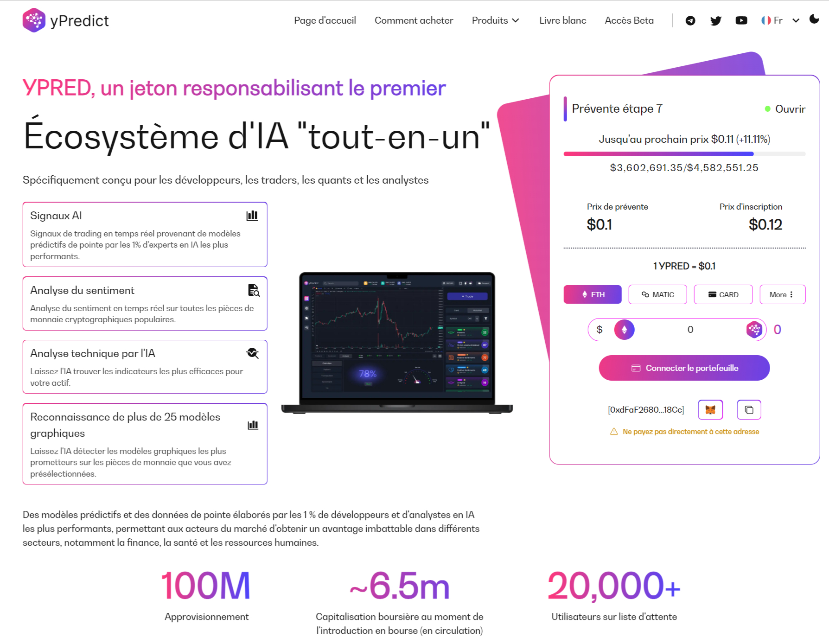Click the 20,000+ waitlist figure
Image resolution: width=829 pixels, height=644 pixels.
(x=614, y=586)
